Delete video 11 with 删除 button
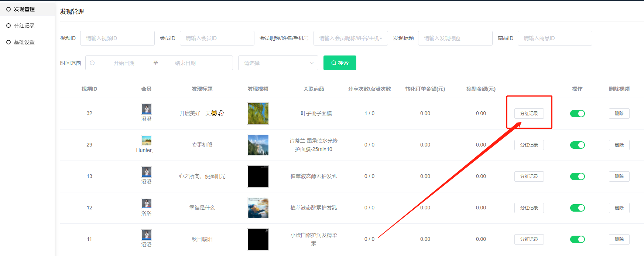Screen dimensions: 644x256 click(x=619, y=239)
